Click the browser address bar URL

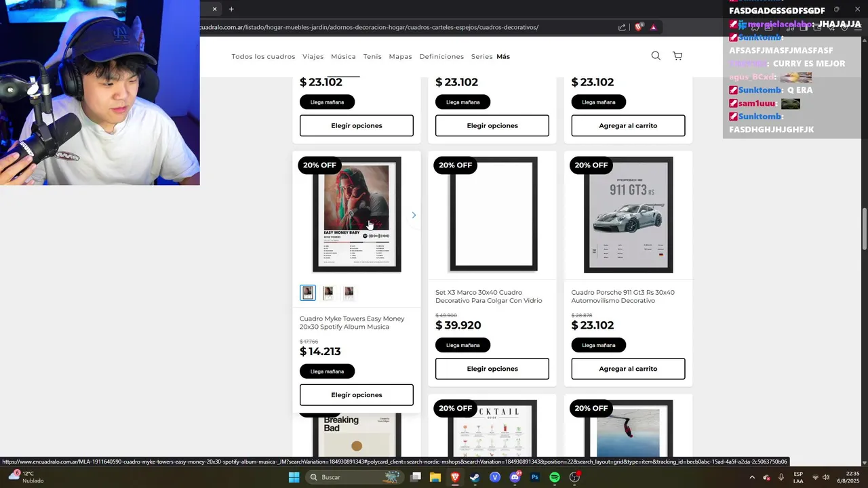click(x=370, y=27)
